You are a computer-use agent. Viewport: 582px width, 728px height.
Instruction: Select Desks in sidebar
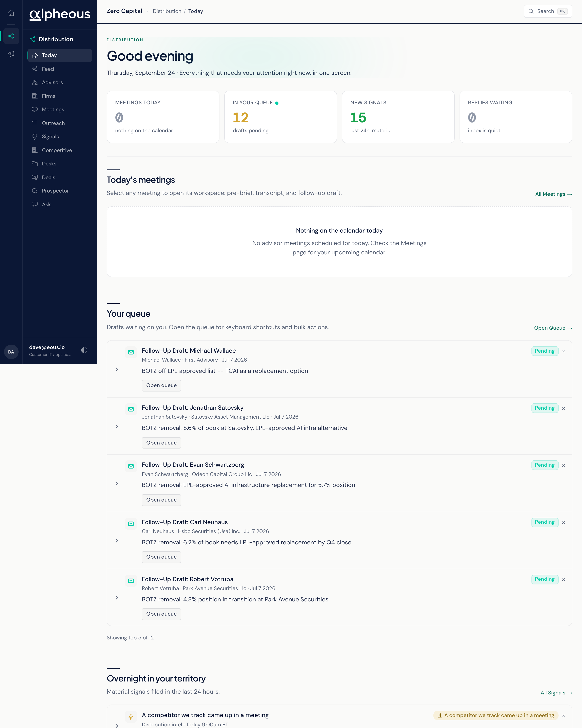(60, 164)
